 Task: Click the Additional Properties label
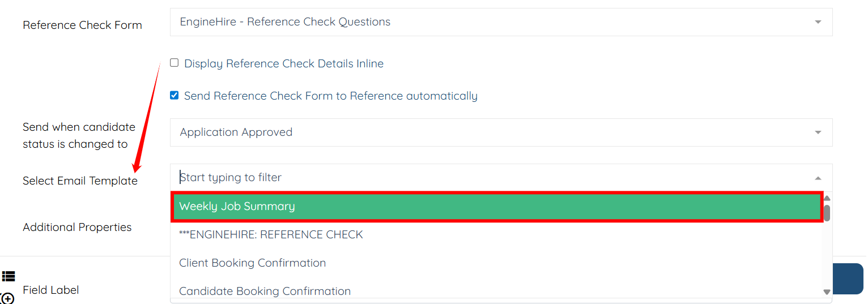pos(77,227)
